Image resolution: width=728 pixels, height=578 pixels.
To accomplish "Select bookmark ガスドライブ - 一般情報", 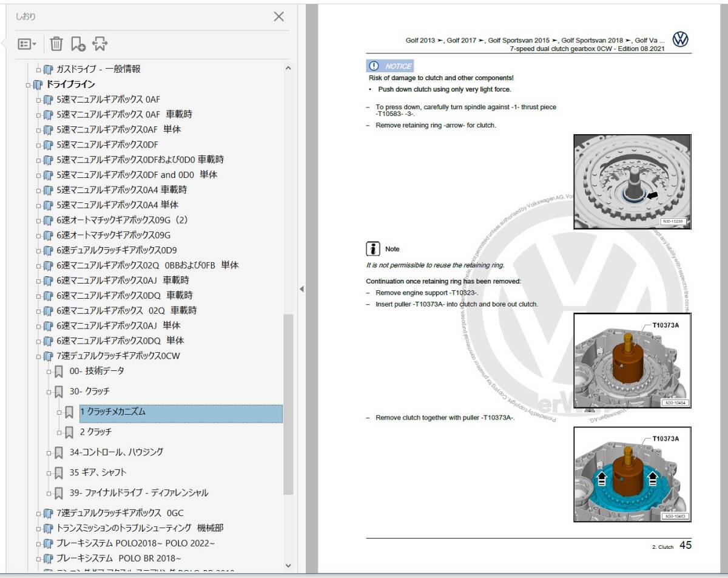I will coord(98,69).
